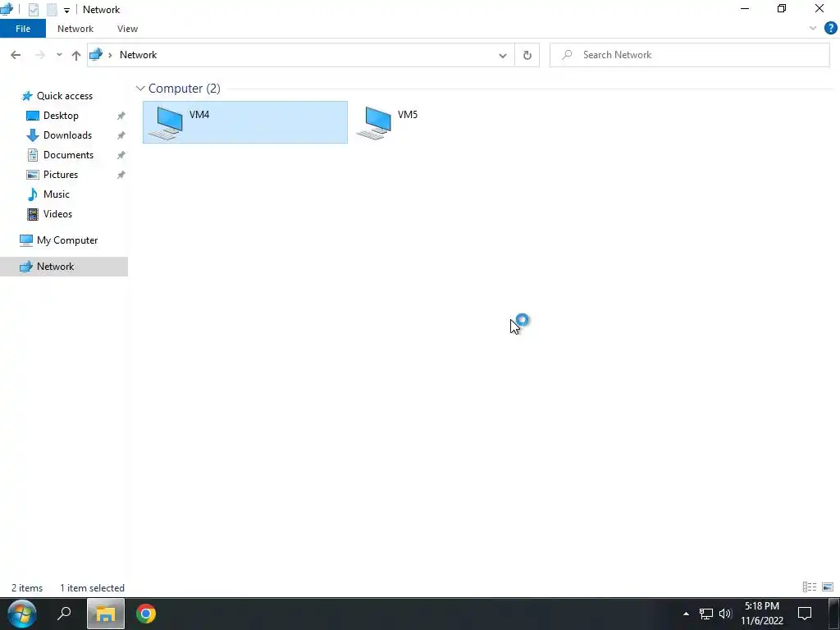Click the pin icon beside Pictures
Viewport: 840px width, 630px height.
click(x=121, y=175)
